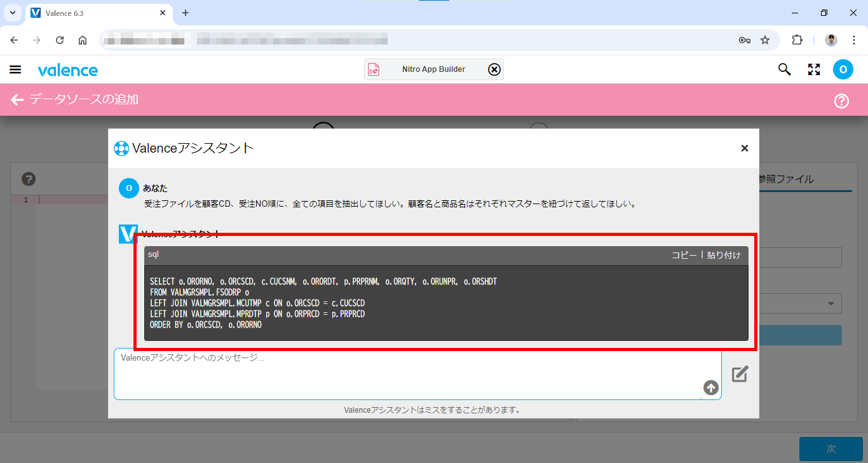Open the user avatar O menu
This screenshot has height=463, width=868.
pyautogui.click(x=843, y=69)
